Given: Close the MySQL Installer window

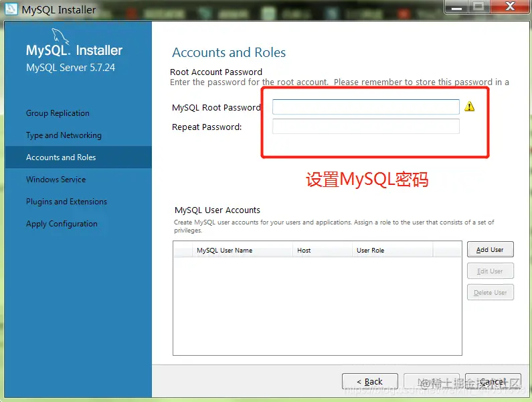Looking at the screenshot, I should tap(511, 7).
